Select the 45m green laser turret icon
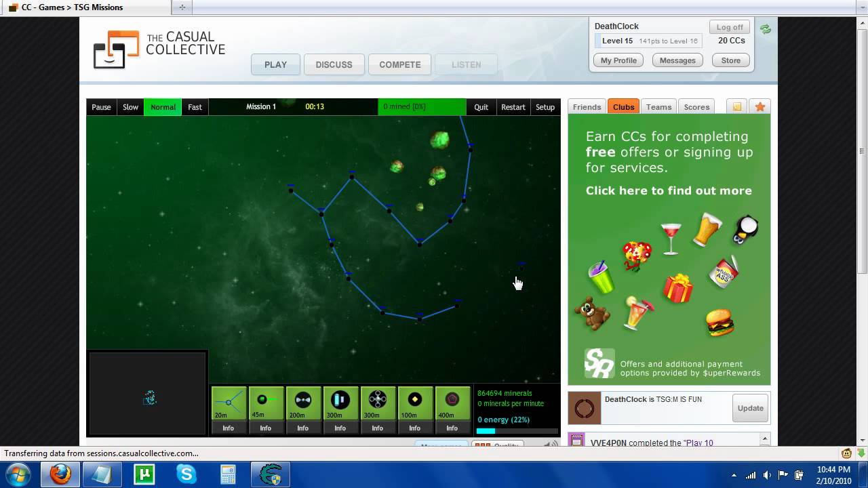Image resolution: width=868 pixels, height=488 pixels. tap(266, 403)
